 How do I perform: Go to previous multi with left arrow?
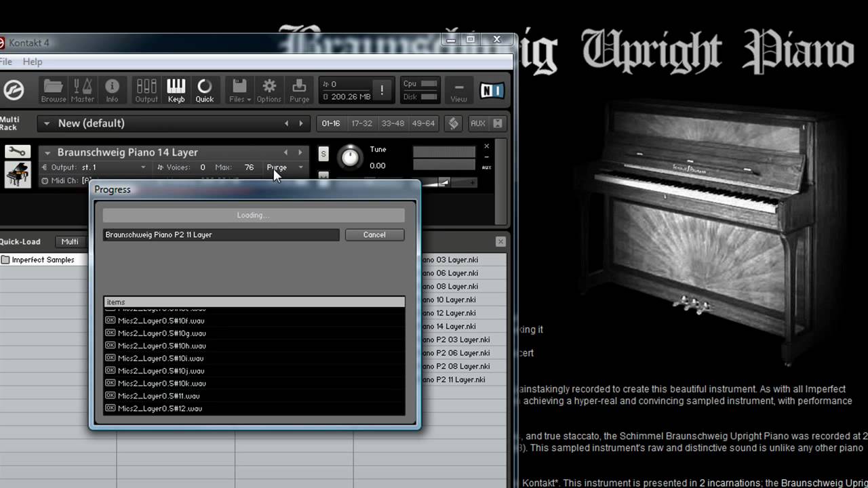(286, 123)
